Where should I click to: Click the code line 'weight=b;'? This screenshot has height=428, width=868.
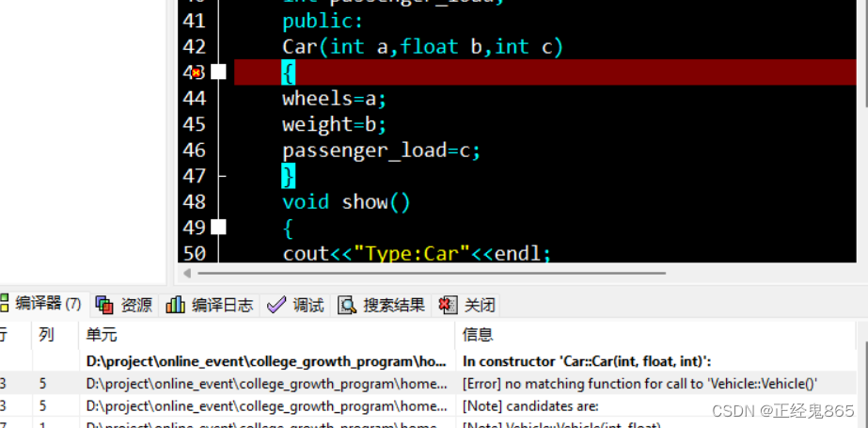click(x=334, y=124)
